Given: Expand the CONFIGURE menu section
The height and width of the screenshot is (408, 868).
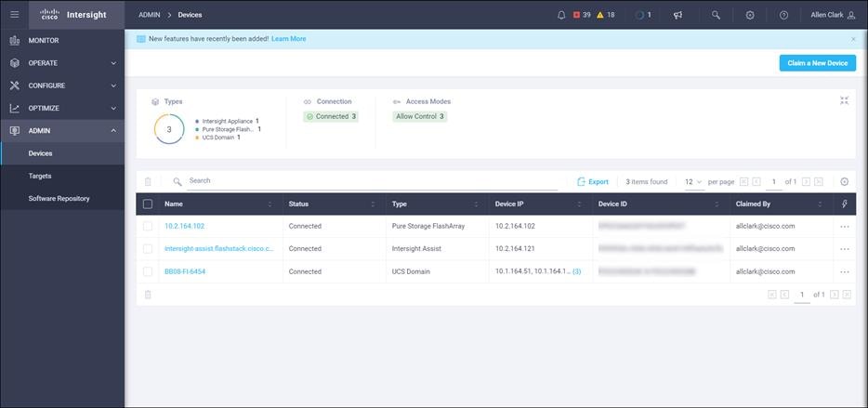Looking at the screenshot, I should (62, 86).
